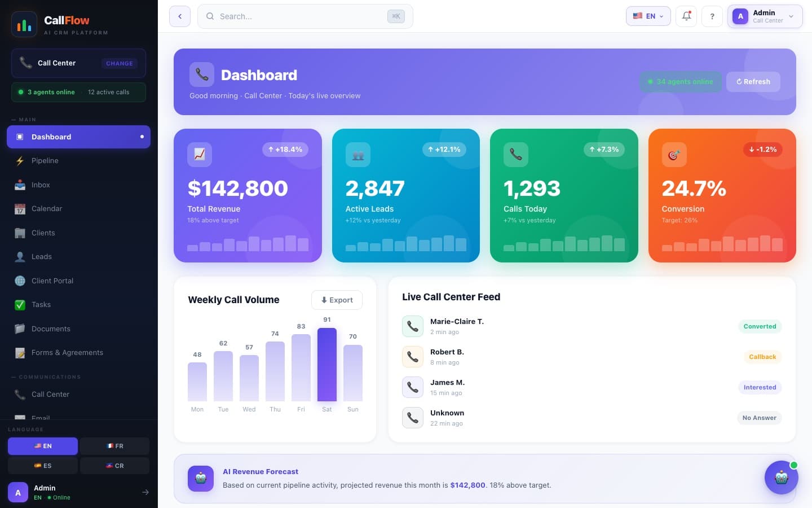Click the Documents folder icon
This screenshot has height=508, width=812.
point(20,329)
